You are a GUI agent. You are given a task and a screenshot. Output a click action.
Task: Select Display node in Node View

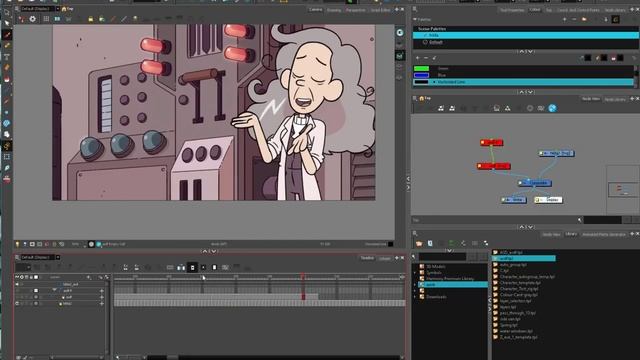click(x=549, y=200)
